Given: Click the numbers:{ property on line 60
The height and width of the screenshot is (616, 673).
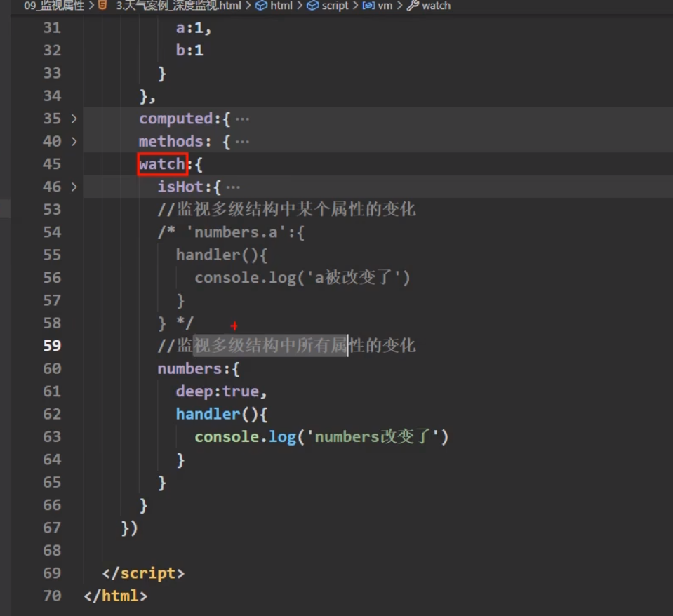Looking at the screenshot, I should point(199,368).
